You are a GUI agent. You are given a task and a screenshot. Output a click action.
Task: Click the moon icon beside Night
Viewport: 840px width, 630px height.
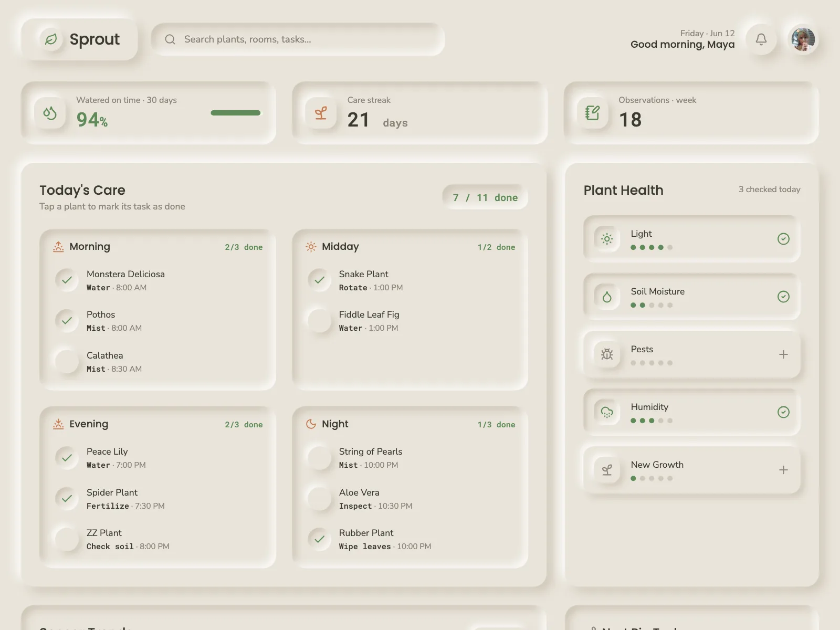[x=311, y=424]
